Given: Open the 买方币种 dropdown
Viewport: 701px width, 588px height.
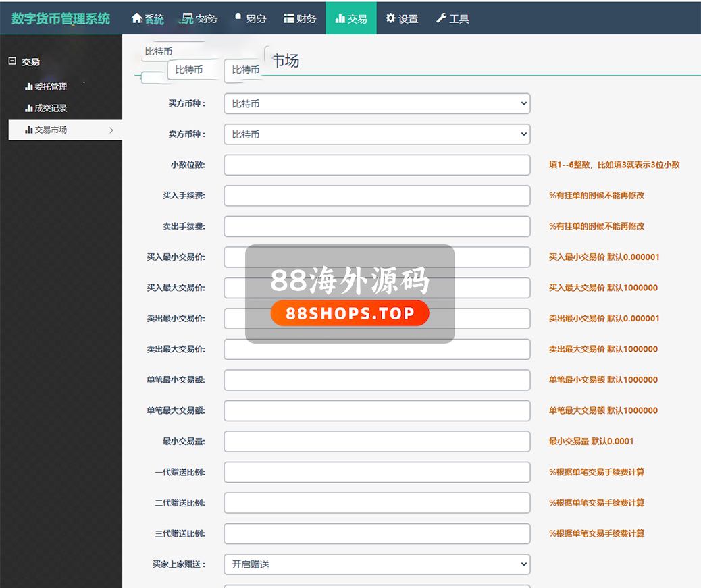Looking at the screenshot, I should (x=376, y=103).
